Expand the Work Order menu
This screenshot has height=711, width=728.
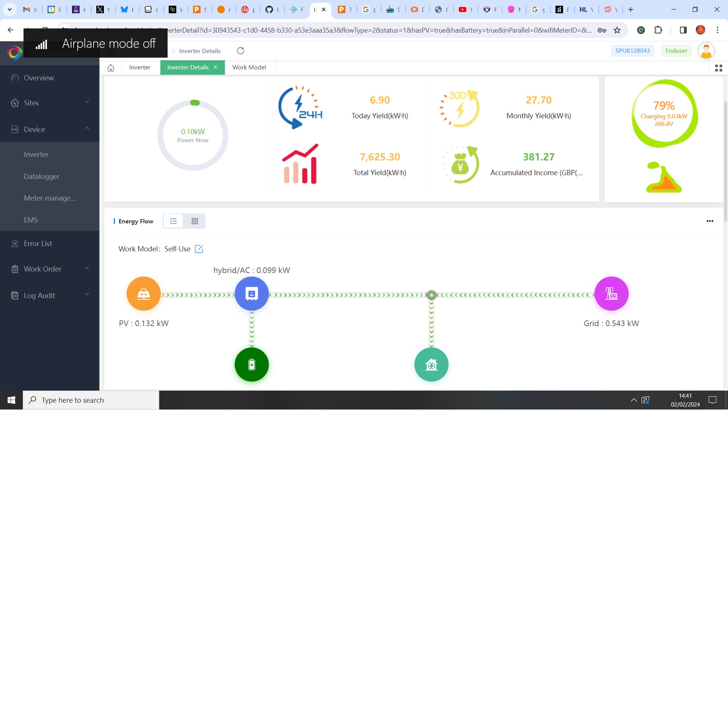[50, 269]
